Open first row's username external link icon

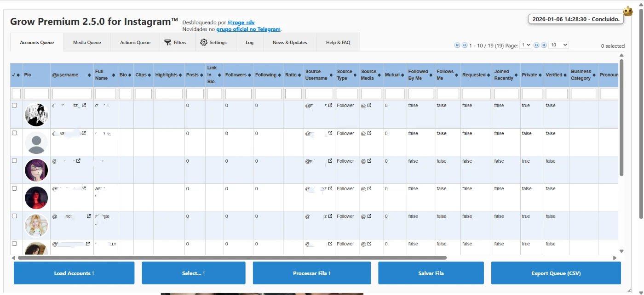point(84,105)
